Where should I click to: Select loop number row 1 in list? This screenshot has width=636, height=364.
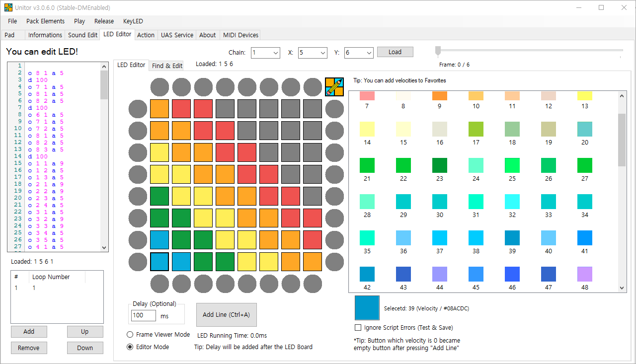click(57, 288)
